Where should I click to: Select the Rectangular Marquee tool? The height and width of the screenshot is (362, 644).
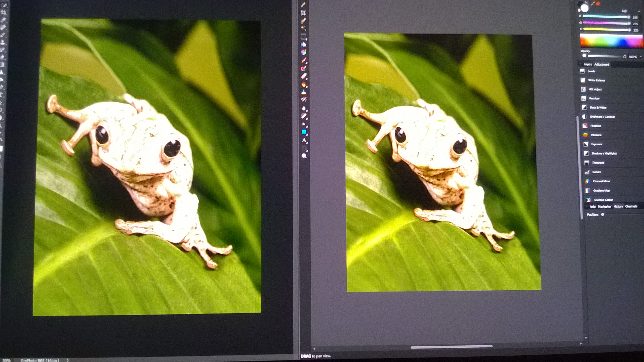point(304,37)
